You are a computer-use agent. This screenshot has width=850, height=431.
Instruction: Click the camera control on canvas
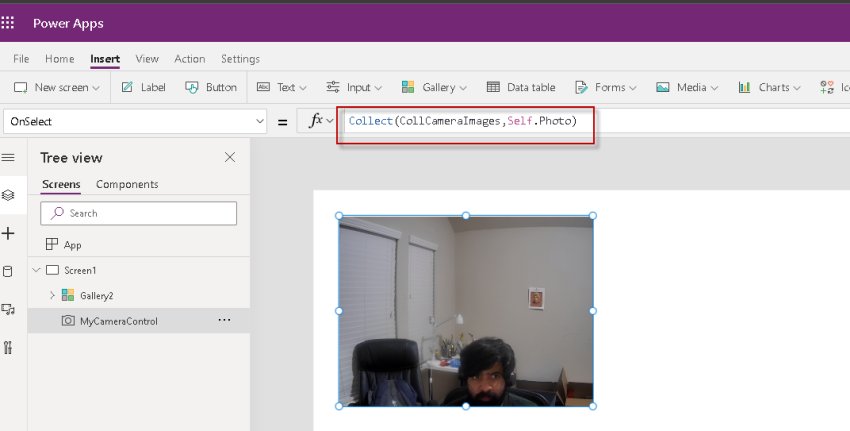(x=466, y=311)
